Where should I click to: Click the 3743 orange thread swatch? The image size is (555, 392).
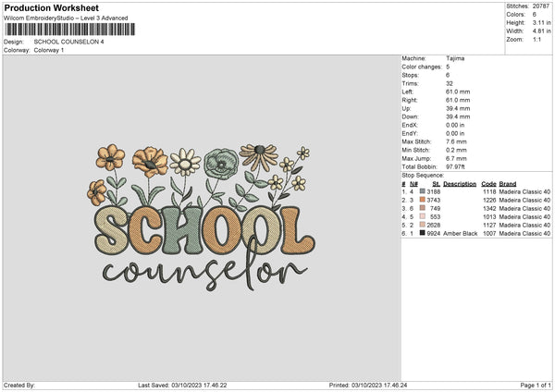(423, 200)
